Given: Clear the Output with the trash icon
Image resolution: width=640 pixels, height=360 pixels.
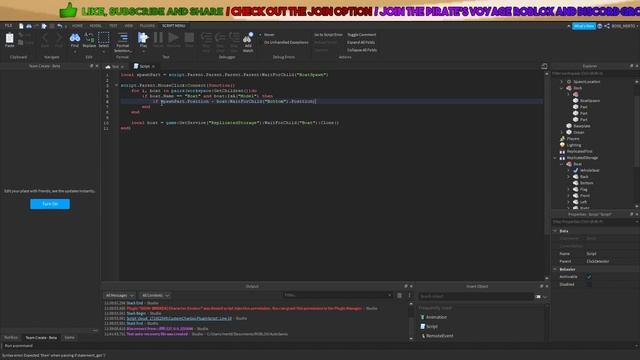Looking at the screenshot, I should (x=400, y=295).
